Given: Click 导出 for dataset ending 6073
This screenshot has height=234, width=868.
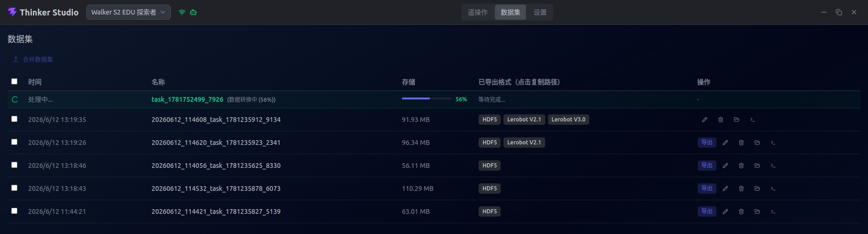Looking at the screenshot, I should pos(707,189).
